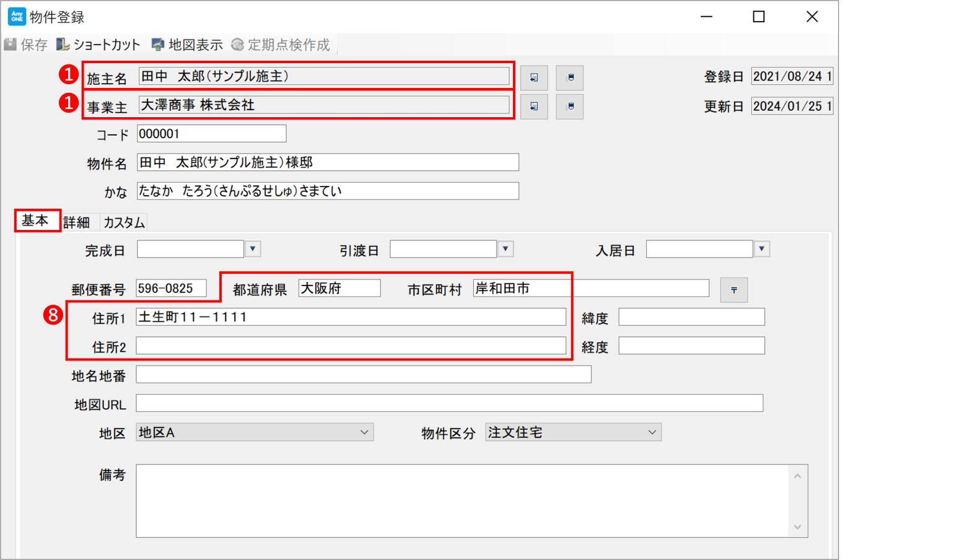The height and width of the screenshot is (560, 967).
Task: Click the second icon button beside 事業主
Action: click(569, 107)
